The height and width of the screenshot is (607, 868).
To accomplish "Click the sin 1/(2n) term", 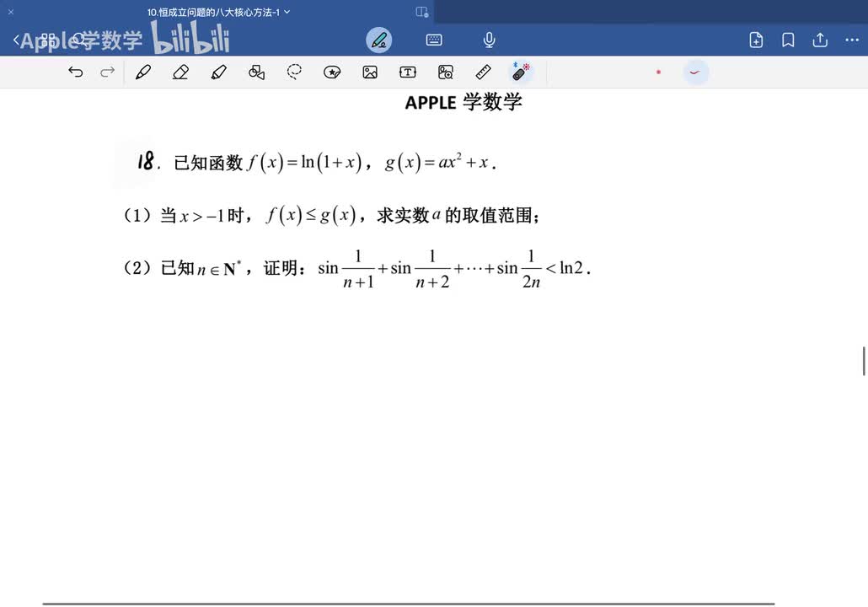I will pos(519,269).
